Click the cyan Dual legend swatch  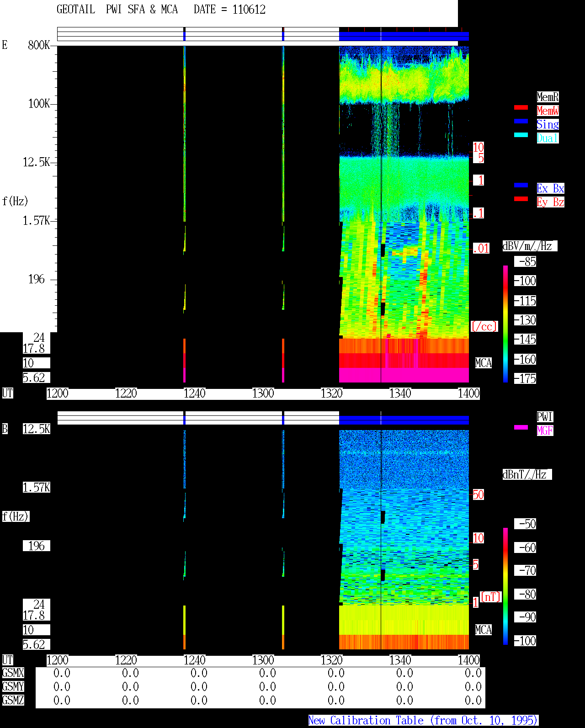pos(521,135)
